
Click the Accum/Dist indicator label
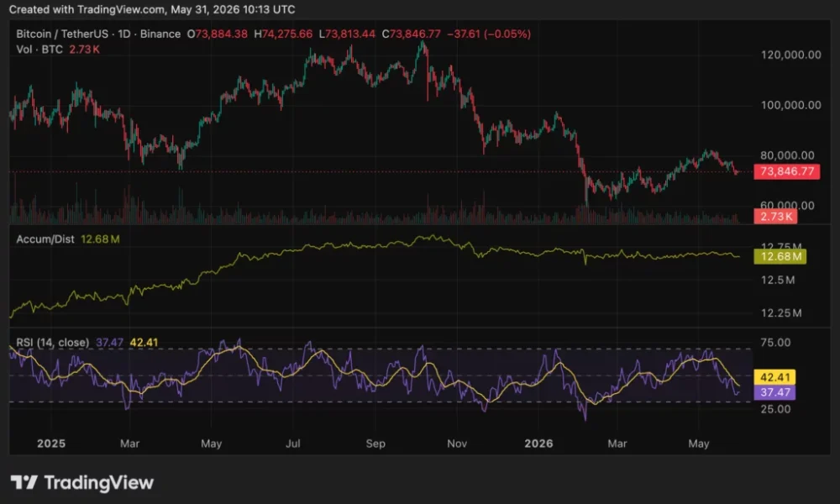[x=45, y=239]
